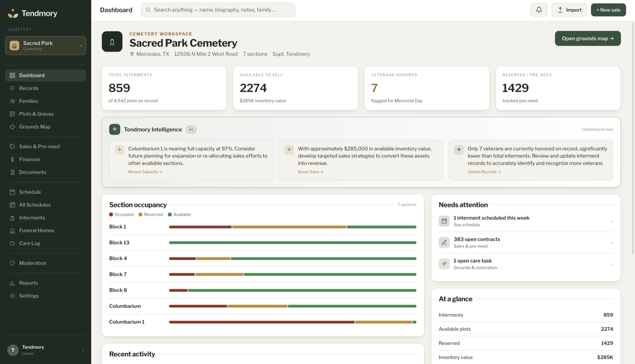Click the Documents file icon

pos(12,172)
